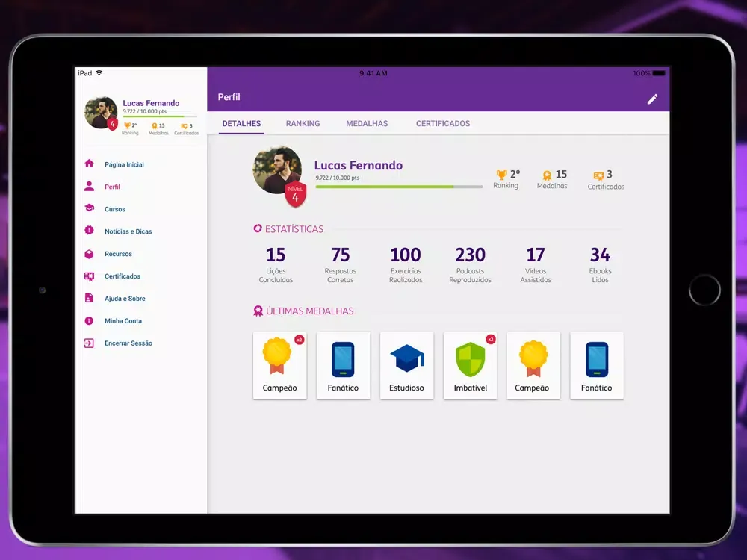Image resolution: width=747 pixels, height=560 pixels.
Task: Tap the Medalhas rosette icon in profile header
Action: click(x=547, y=175)
